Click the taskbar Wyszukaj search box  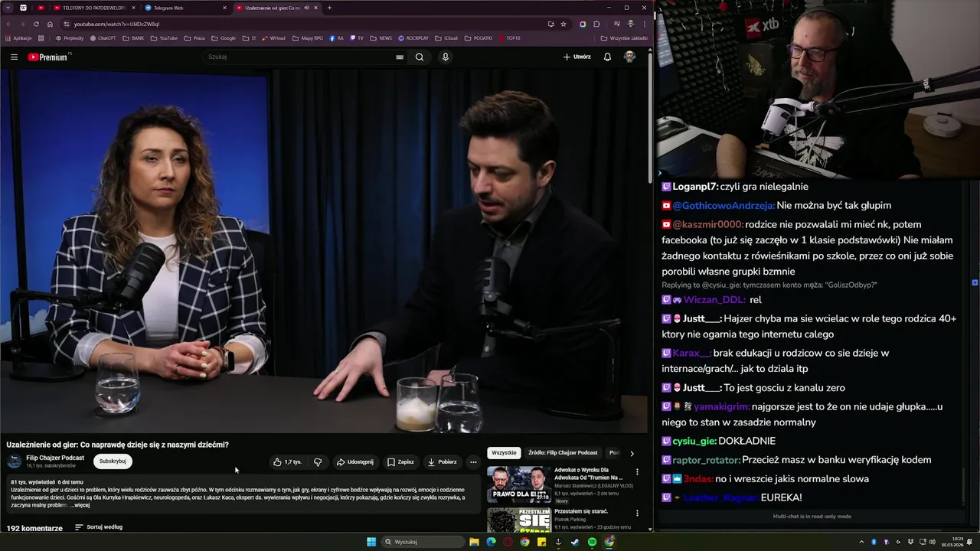423,542
